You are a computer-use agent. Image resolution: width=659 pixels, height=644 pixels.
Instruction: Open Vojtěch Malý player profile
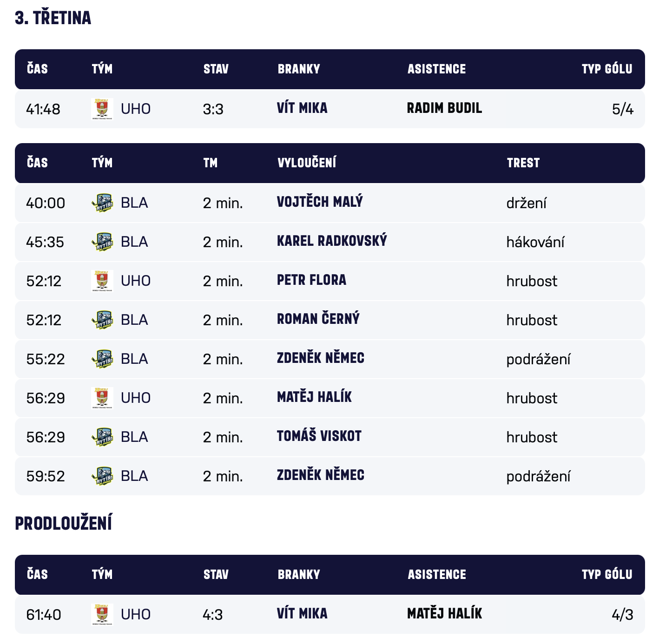320,202
